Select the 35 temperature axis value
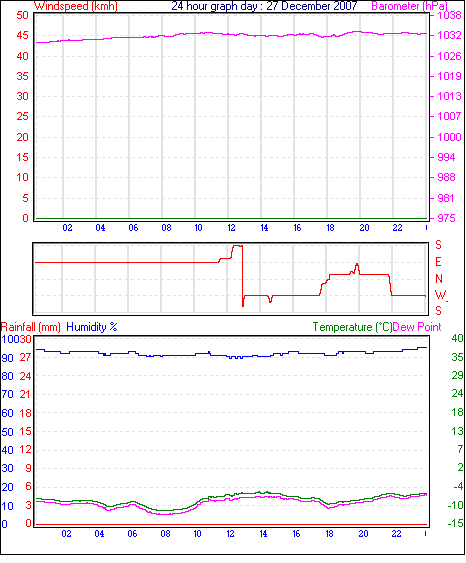Image resolution: width=466 pixels, height=563 pixels. point(457,357)
